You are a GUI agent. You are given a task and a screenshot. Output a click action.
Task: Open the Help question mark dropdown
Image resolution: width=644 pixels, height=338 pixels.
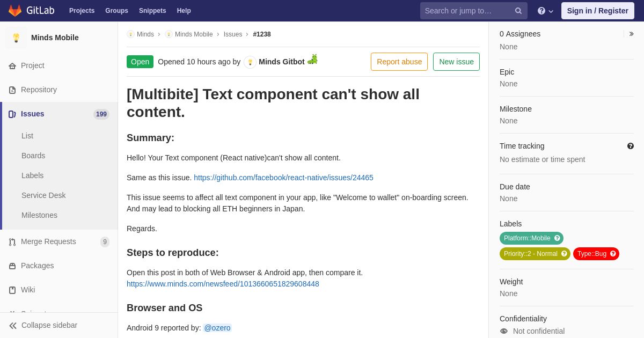545,11
